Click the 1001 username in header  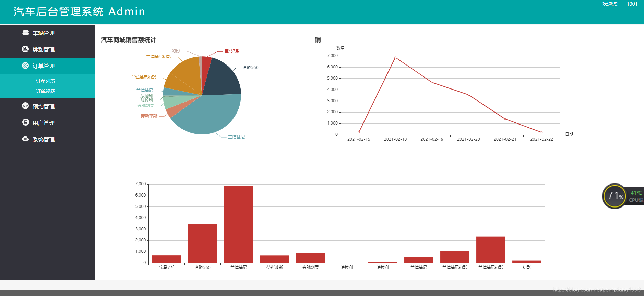(632, 4)
